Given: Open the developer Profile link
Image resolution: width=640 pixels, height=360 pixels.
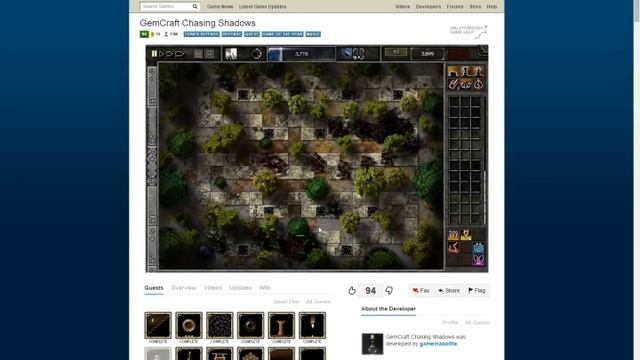Looking at the screenshot, I should [x=450, y=322].
